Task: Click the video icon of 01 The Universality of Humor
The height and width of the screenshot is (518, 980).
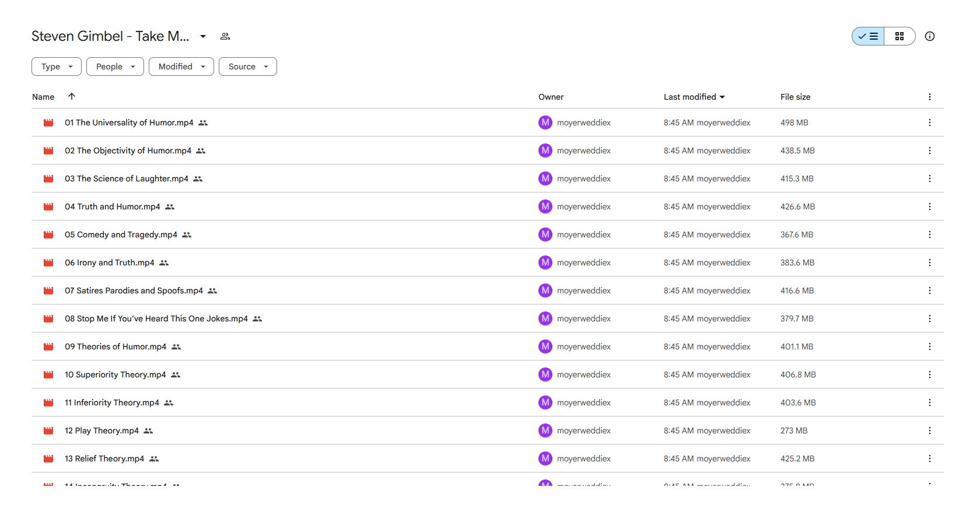Action: click(48, 123)
